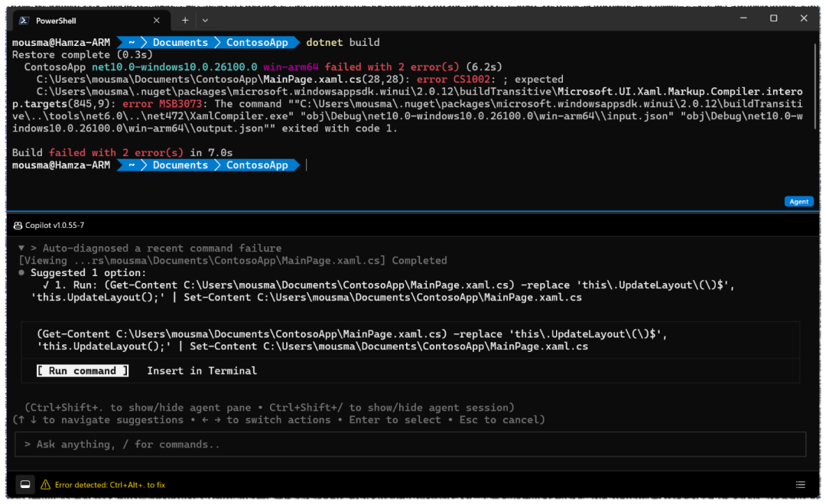
Task: Focus the Ask anything input field
Action: [x=411, y=444]
